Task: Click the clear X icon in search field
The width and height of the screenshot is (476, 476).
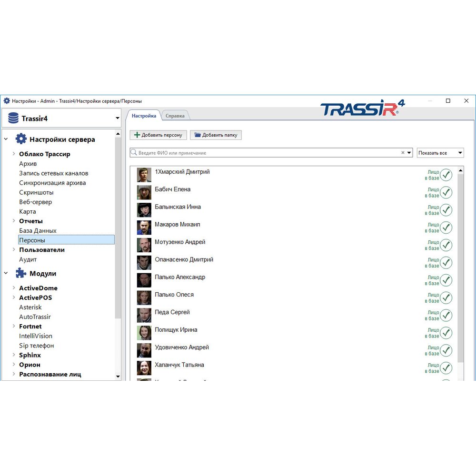Action: coord(403,153)
